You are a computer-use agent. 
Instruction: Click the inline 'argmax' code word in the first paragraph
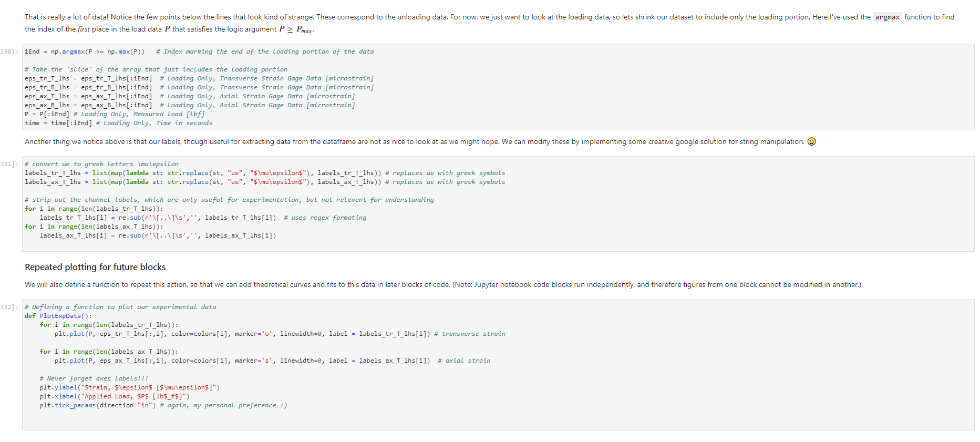pos(887,17)
